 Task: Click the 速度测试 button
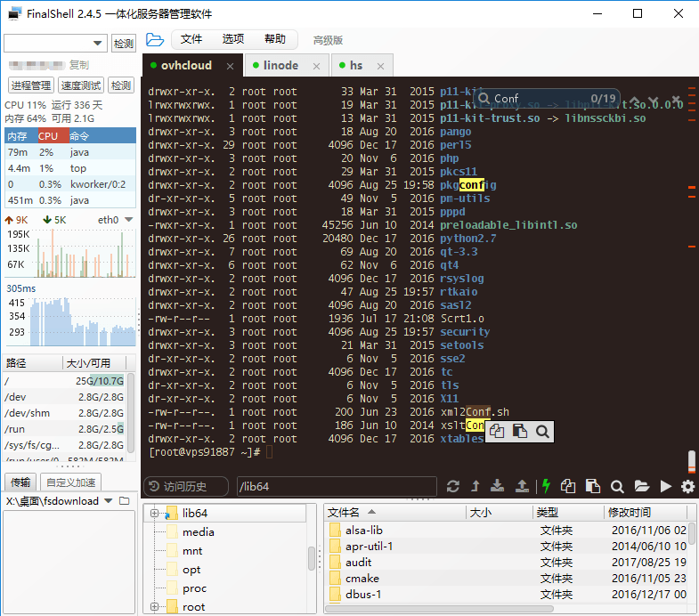(x=80, y=85)
